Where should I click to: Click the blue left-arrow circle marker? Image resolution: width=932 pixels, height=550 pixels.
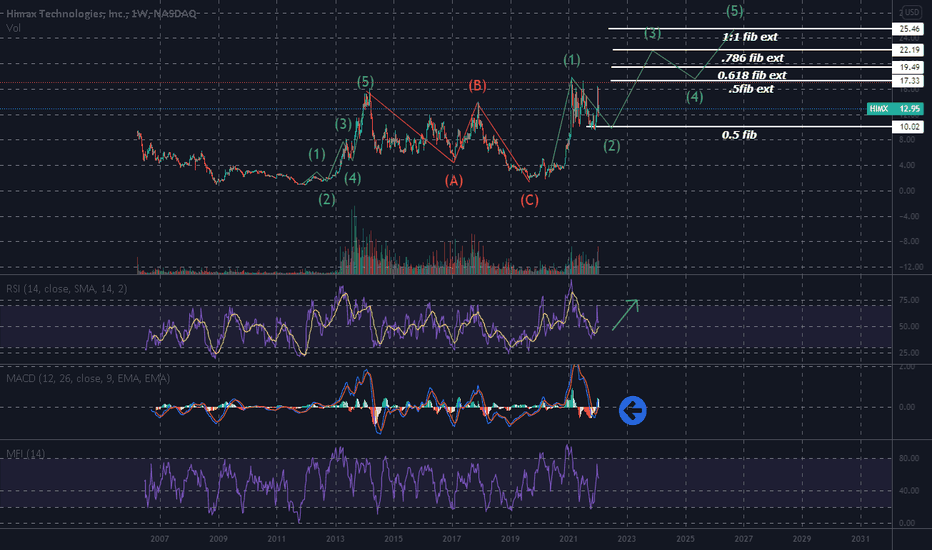[632, 410]
